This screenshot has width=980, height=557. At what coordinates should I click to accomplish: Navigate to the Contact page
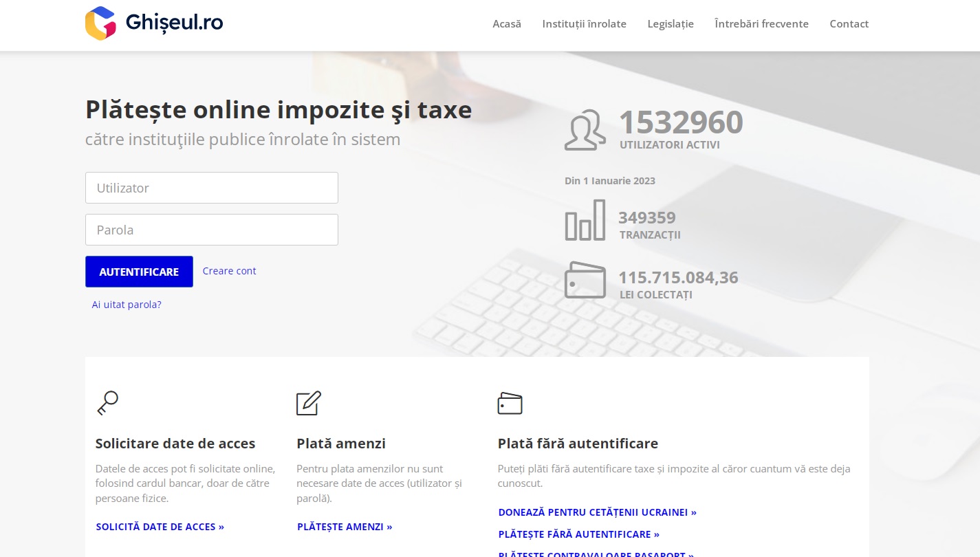tap(849, 24)
